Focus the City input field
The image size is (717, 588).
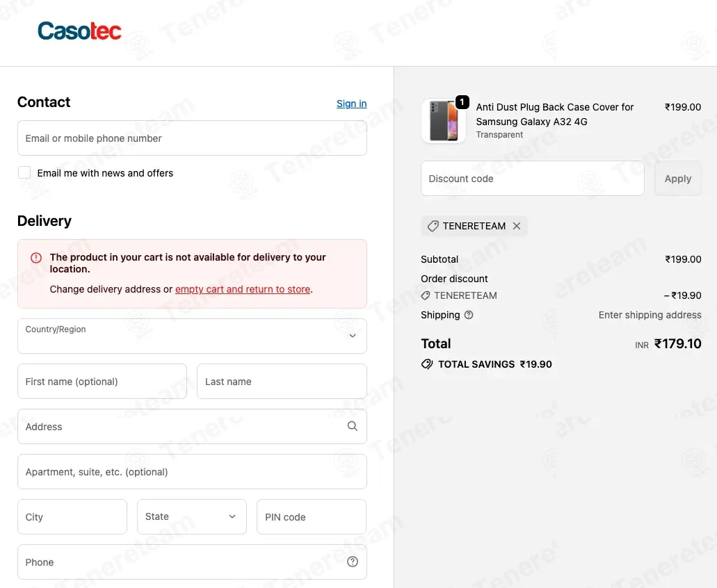point(72,516)
